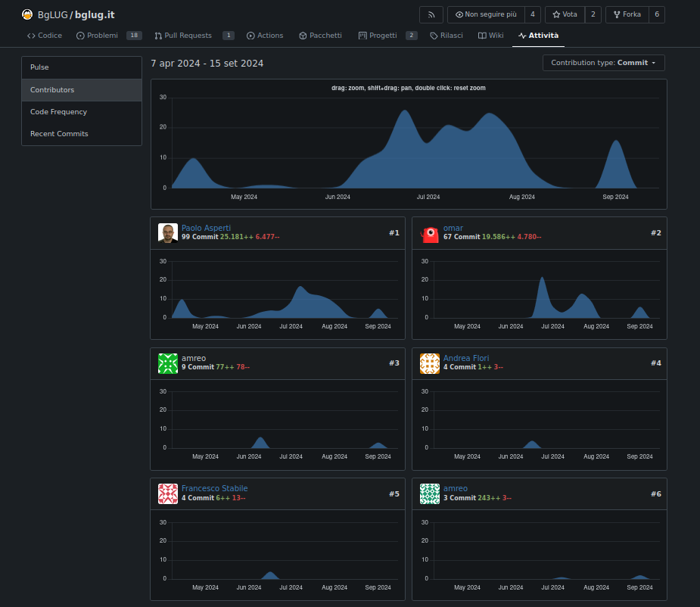Click the pulse icon beside Attività
Screen dimensions: 700x607
522,36
